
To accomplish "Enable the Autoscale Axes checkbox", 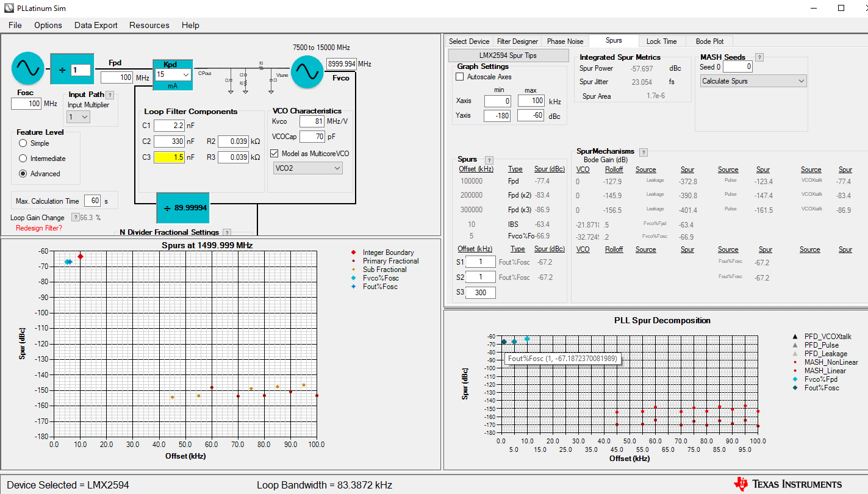I will pyautogui.click(x=460, y=77).
